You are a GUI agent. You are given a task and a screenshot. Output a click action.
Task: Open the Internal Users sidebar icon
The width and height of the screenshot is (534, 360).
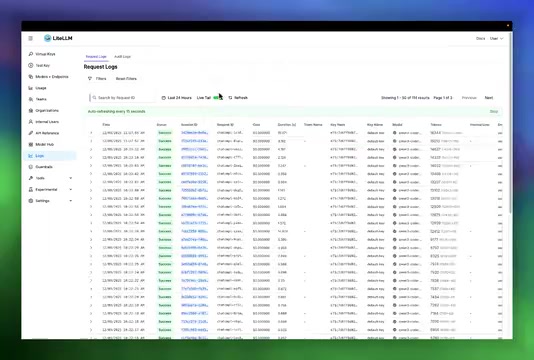[31, 122]
